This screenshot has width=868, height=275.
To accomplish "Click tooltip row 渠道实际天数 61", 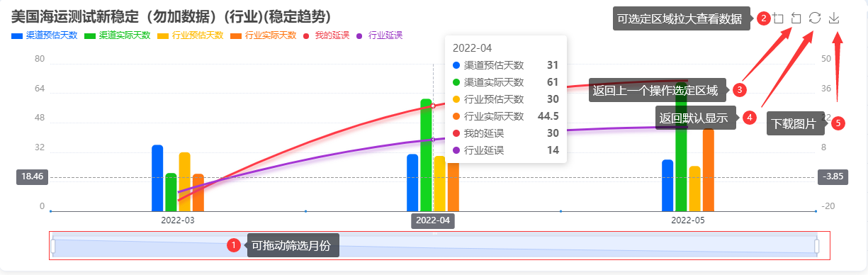I will [505, 82].
